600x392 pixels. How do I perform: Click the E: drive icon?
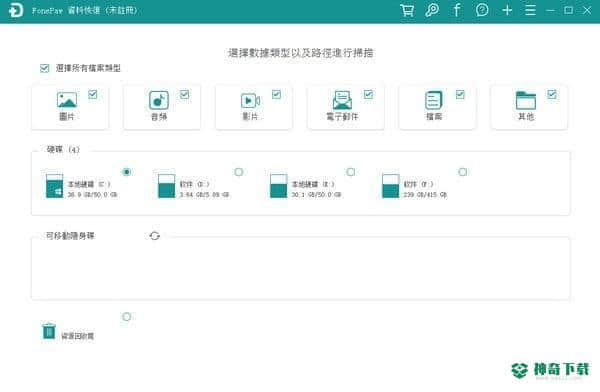(278, 186)
